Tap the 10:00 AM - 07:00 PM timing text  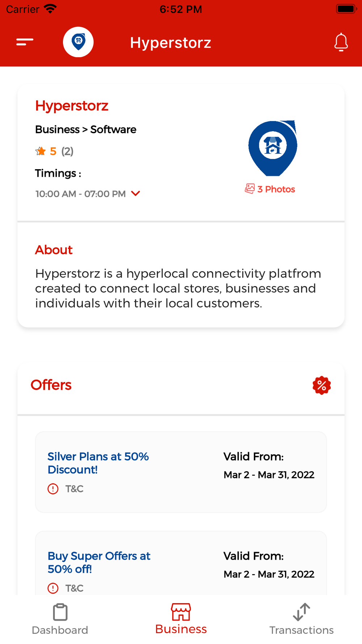coord(80,194)
